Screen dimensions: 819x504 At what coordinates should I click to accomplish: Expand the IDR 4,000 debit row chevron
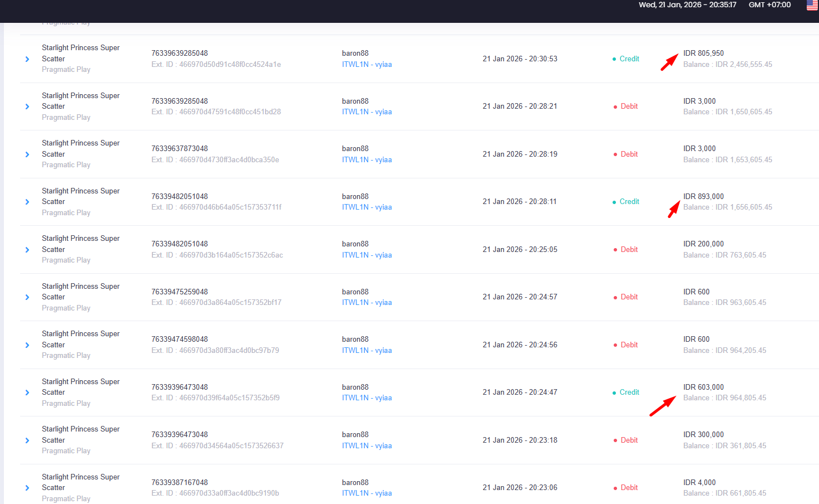pos(27,488)
